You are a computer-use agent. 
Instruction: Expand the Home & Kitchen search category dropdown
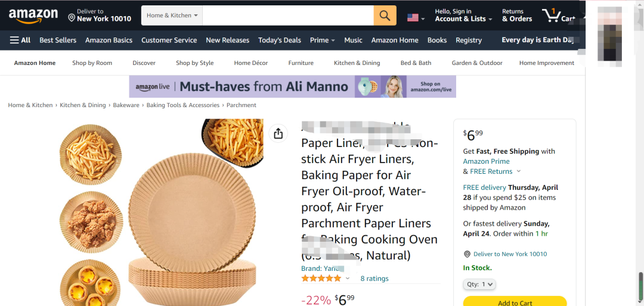pyautogui.click(x=172, y=15)
